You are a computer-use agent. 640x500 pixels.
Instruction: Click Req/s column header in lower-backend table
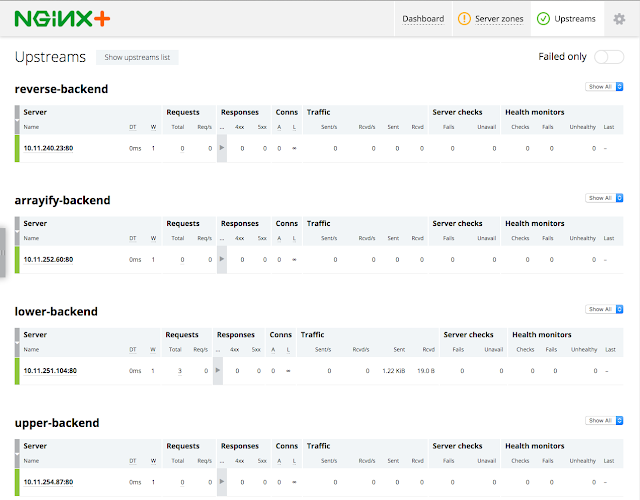click(x=200, y=350)
